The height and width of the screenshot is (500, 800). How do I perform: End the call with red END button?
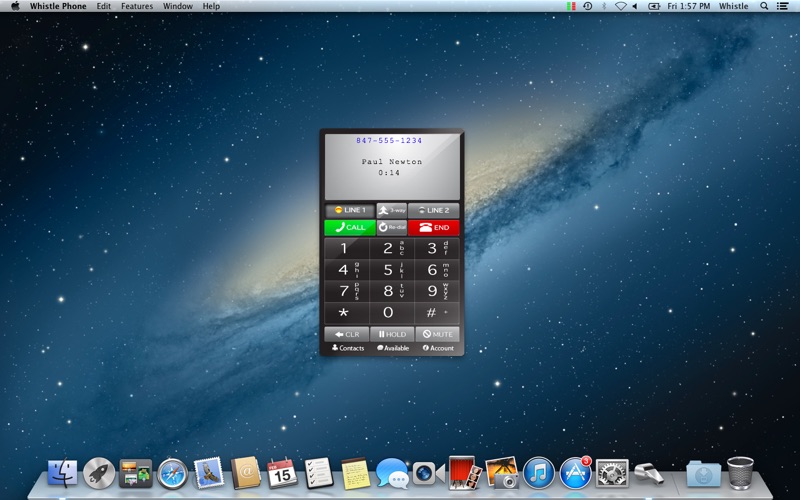433,227
